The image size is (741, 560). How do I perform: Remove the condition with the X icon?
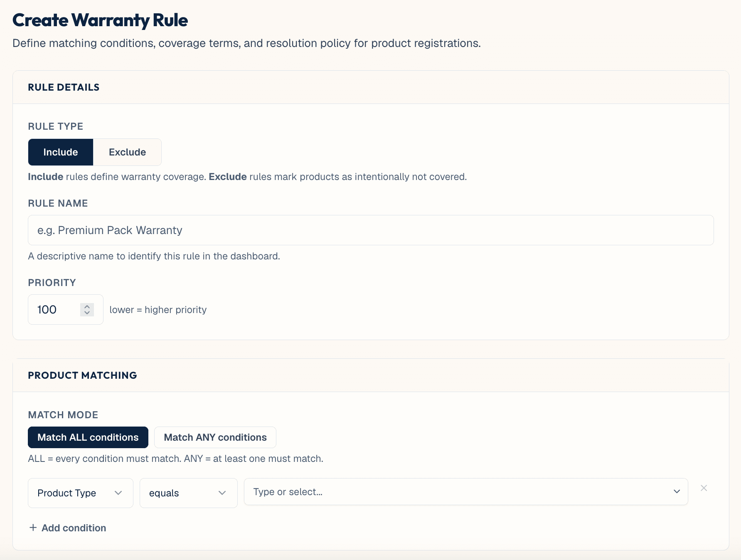click(704, 488)
